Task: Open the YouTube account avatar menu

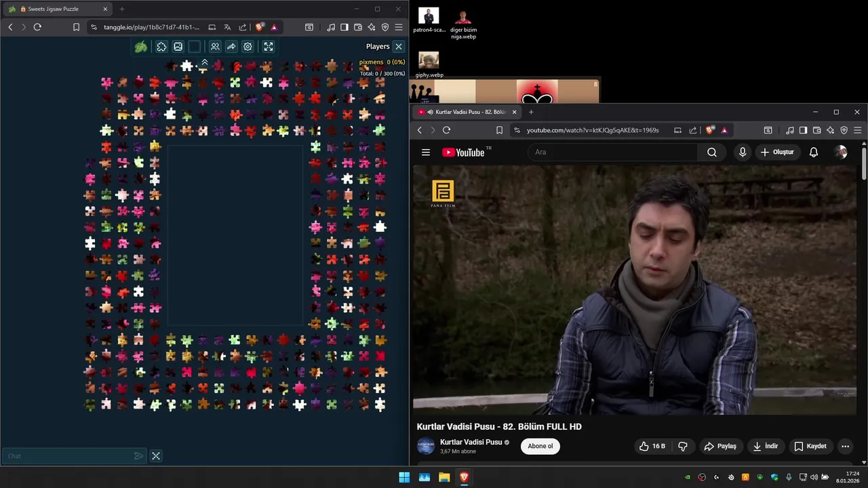Action: pos(841,152)
